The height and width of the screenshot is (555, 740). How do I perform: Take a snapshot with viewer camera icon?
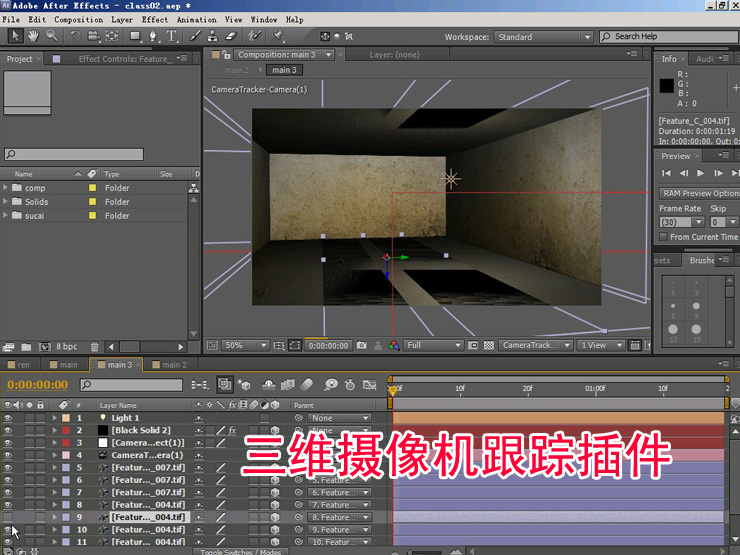click(361, 345)
